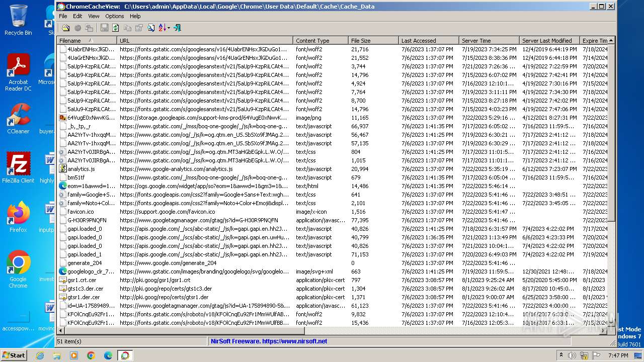Click the Refresh toolbar icon
The image size is (644, 362).
click(116, 28)
